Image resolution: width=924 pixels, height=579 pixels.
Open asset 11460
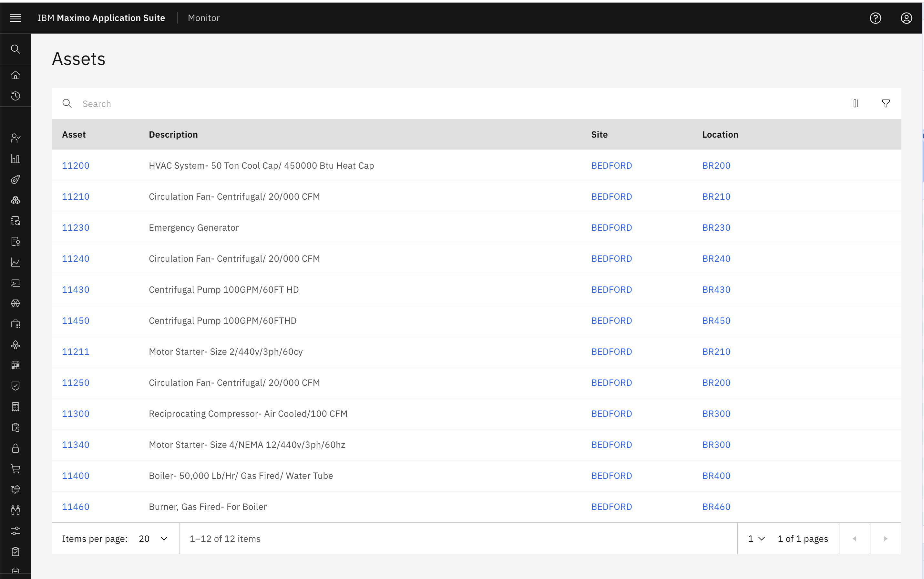point(76,507)
